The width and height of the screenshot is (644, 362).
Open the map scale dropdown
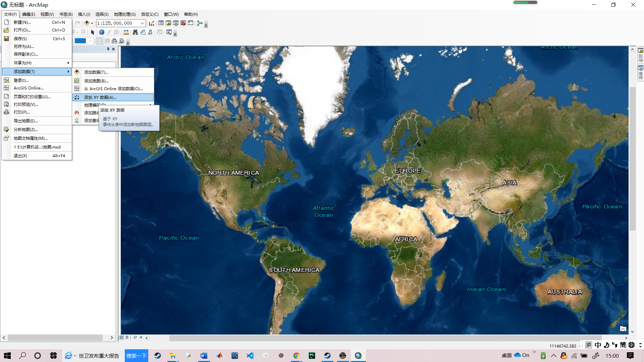coord(142,23)
